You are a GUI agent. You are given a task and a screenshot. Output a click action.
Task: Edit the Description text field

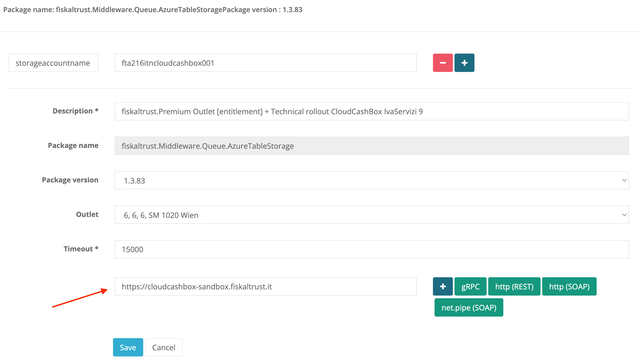[x=372, y=111]
